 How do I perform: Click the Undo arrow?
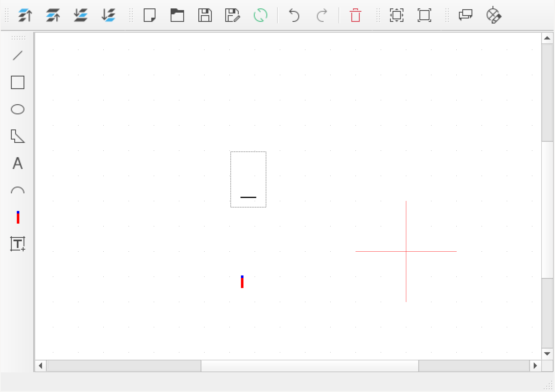294,15
